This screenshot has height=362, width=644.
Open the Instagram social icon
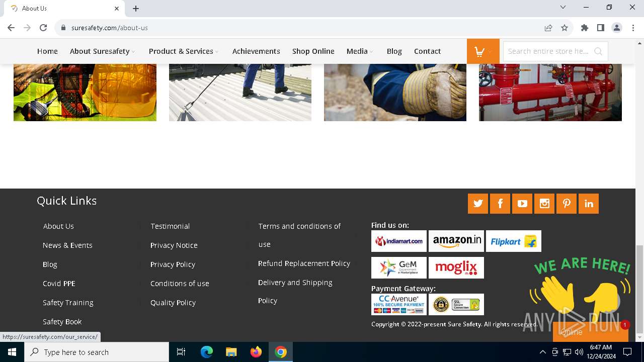coord(544,204)
